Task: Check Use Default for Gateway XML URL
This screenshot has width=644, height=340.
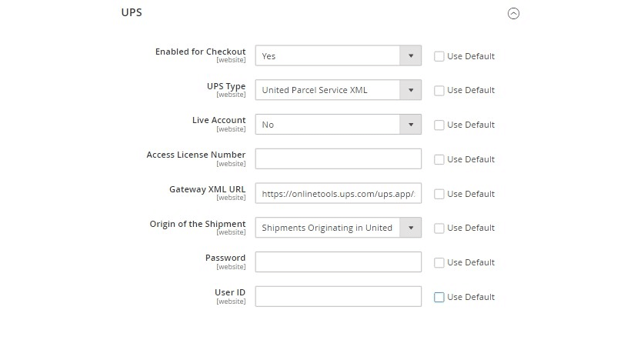Action: (439, 194)
